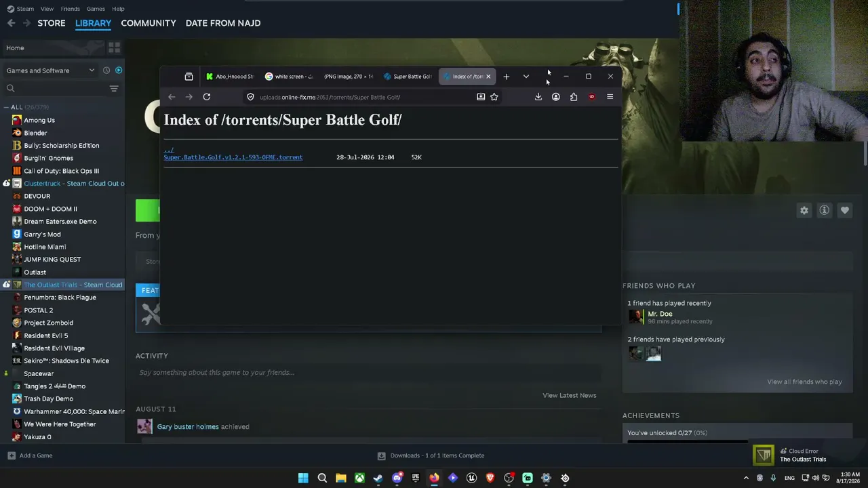Open the Steam collections grid view icon
The image size is (868, 488).
[114, 47]
